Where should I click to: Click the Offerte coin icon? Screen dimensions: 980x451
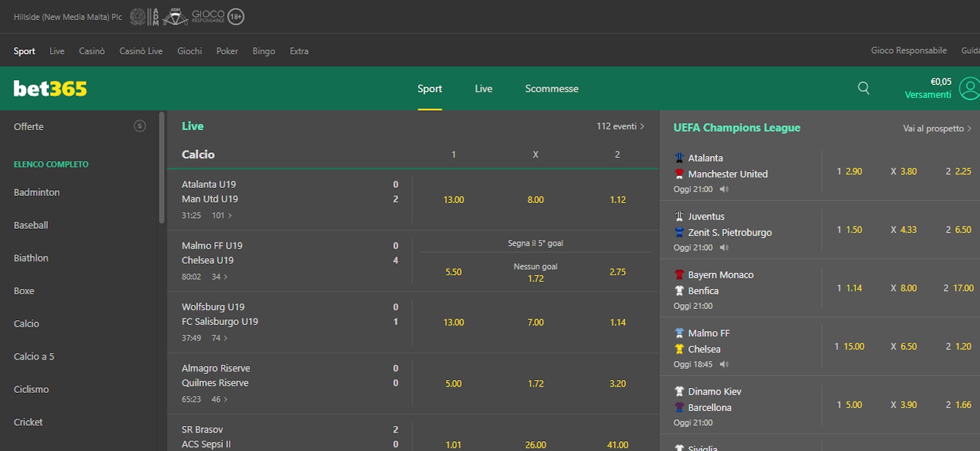coord(140,126)
